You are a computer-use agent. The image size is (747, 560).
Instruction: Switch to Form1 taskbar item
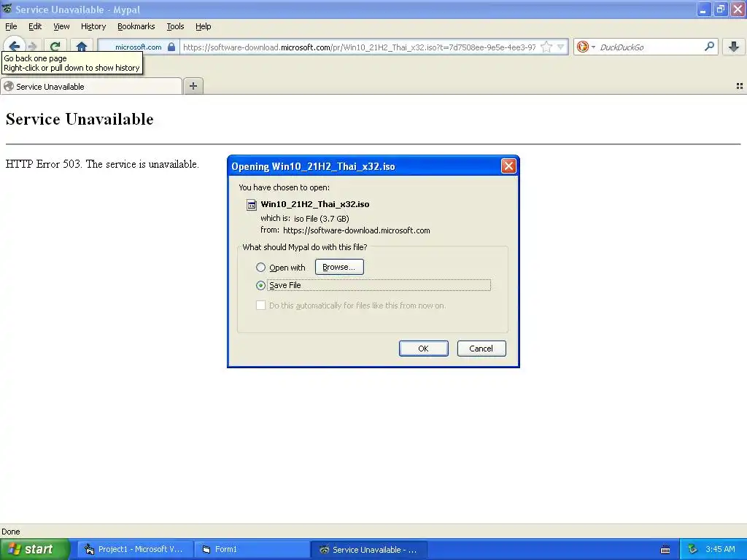pyautogui.click(x=252, y=549)
